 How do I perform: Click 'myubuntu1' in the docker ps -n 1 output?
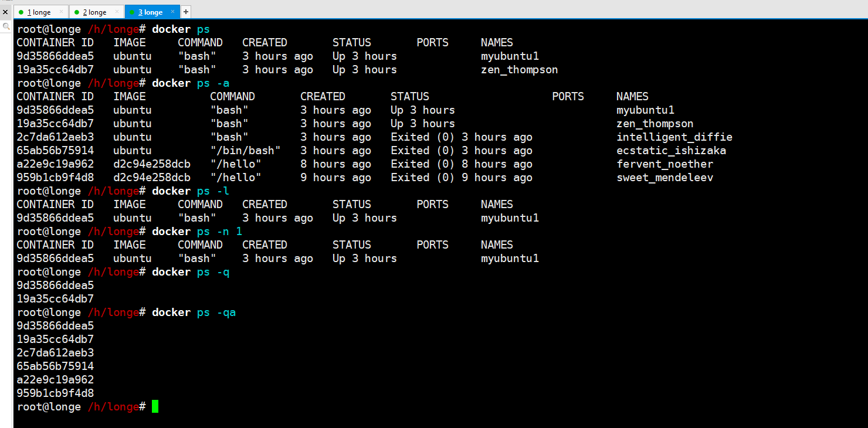coord(510,259)
